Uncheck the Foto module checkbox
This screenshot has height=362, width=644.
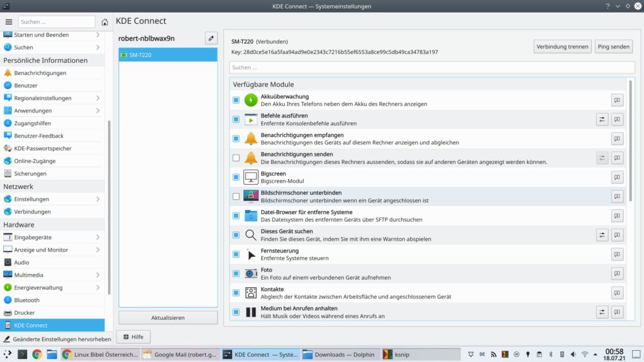click(236, 274)
